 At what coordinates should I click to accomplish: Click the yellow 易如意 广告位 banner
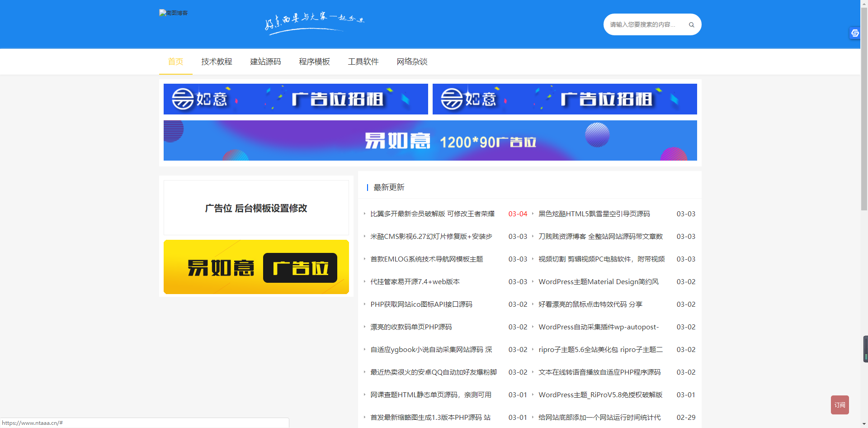coord(256,267)
